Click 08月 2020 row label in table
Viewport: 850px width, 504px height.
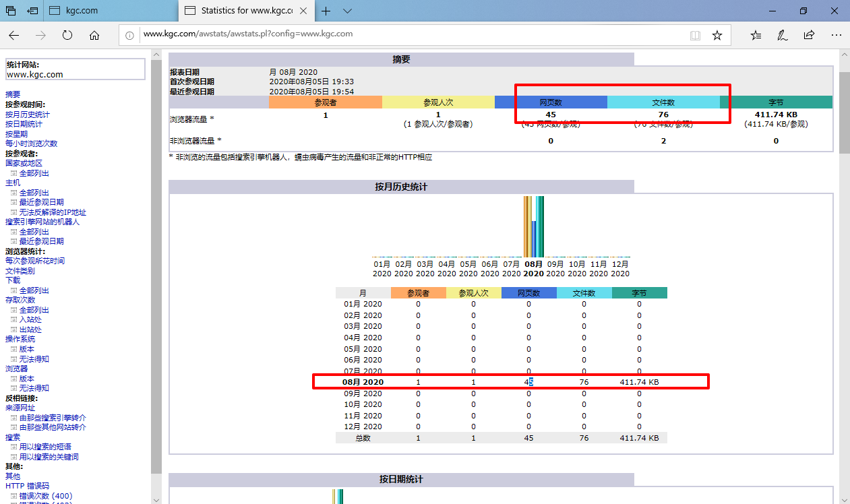[363, 382]
